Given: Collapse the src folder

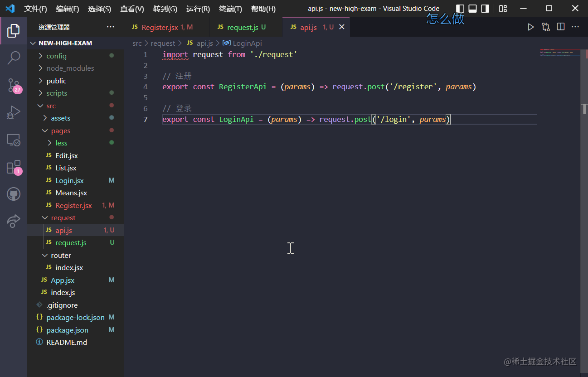Looking at the screenshot, I should tap(51, 106).
